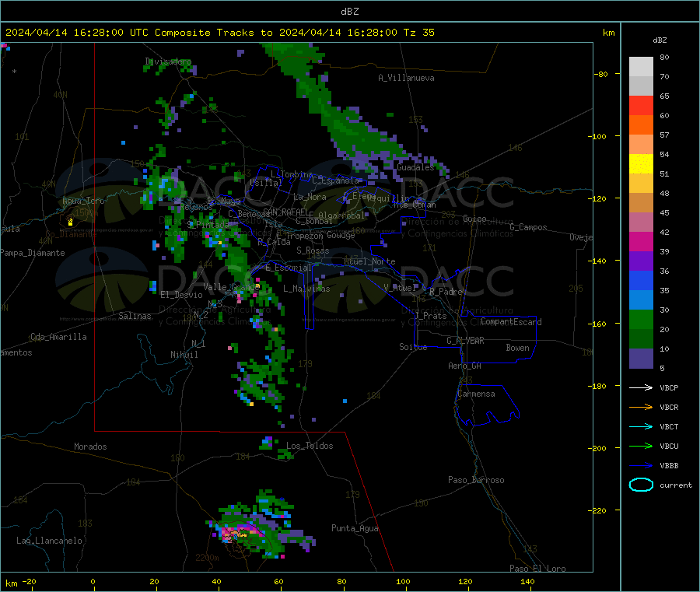Click the 0 km tick on bottom axis
This screenshot has width=700, height=592.
click(93, 581)
